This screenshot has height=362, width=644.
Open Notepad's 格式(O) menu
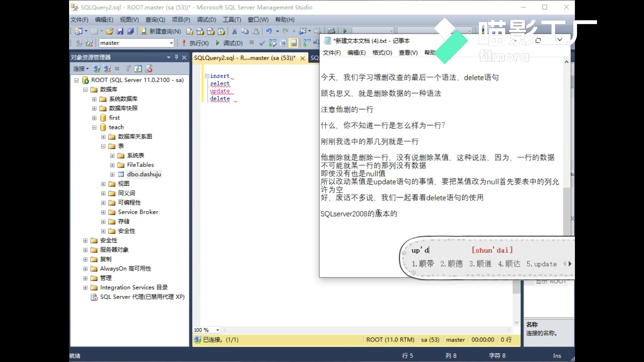[382, 53]
